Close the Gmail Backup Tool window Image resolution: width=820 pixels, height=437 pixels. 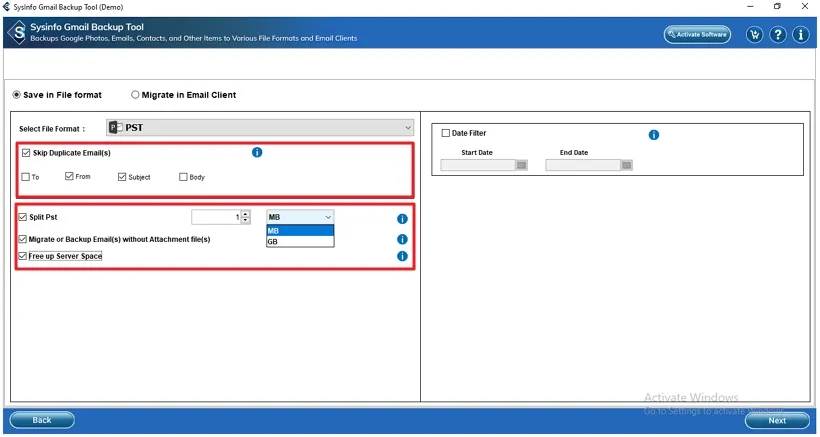coord(805,7)
